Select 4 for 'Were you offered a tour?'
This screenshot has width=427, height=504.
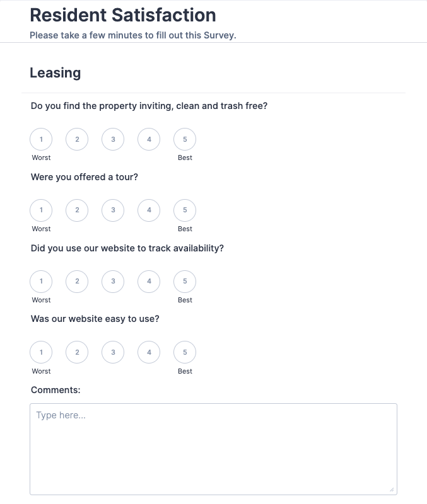tap(149, 210)
